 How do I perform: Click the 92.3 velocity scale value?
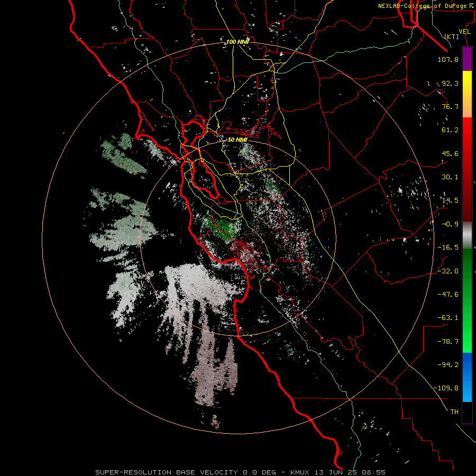(450, 83)
